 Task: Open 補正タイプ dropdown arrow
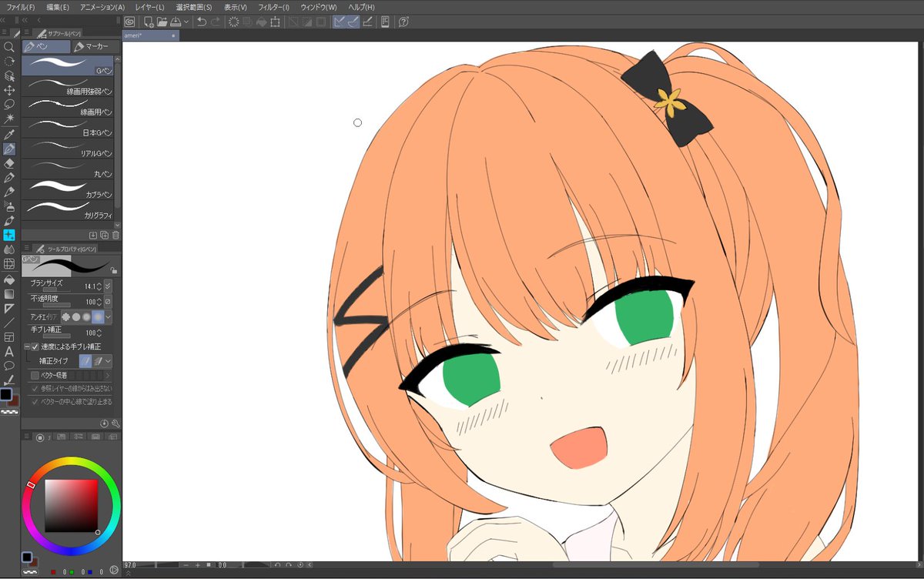(x=109, y=360)
